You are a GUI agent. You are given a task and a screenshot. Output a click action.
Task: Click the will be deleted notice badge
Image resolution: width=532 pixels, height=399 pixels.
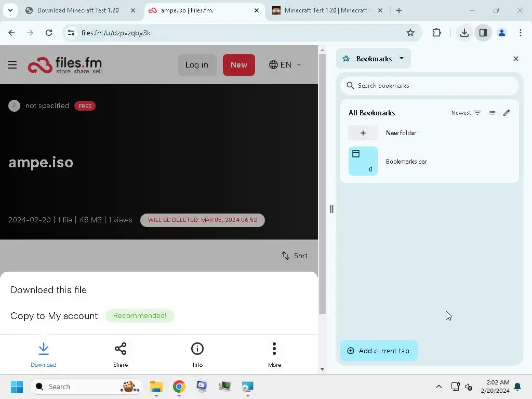point(203,220)
